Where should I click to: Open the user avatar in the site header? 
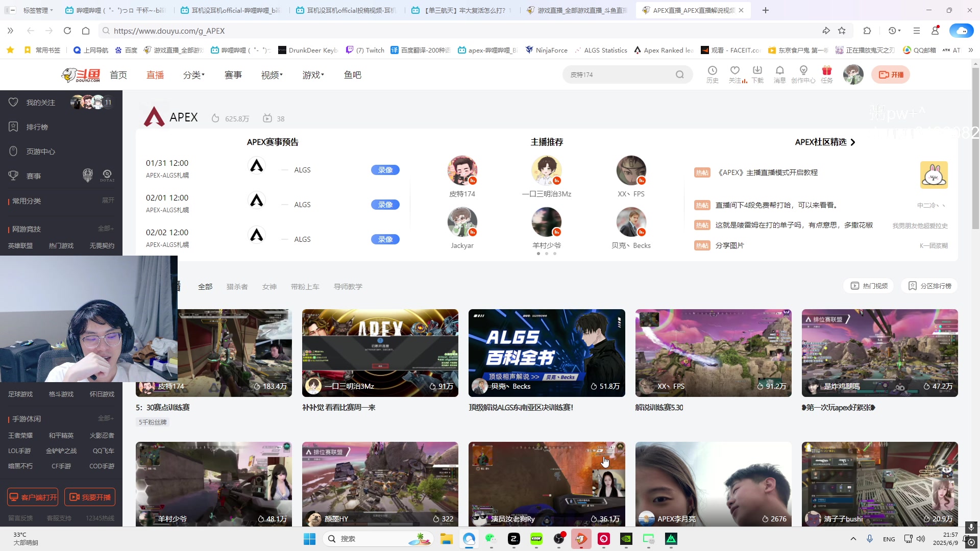coord(853,74)
